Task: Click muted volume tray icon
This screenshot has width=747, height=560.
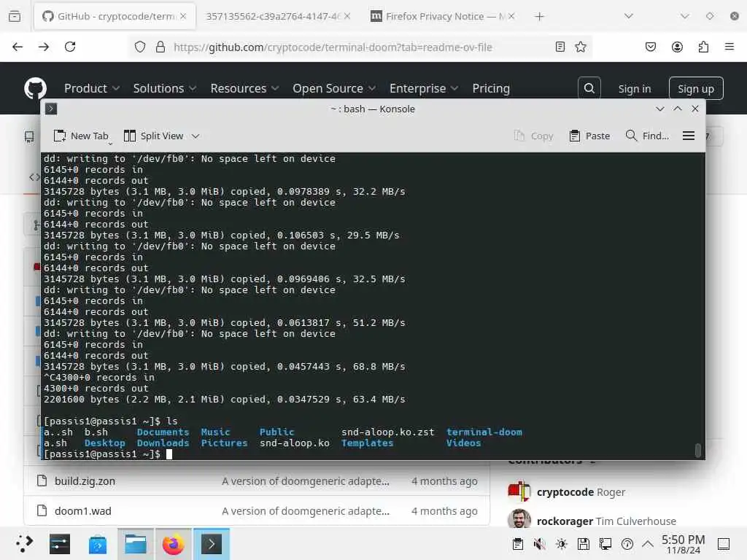Action: coord(540,544)
